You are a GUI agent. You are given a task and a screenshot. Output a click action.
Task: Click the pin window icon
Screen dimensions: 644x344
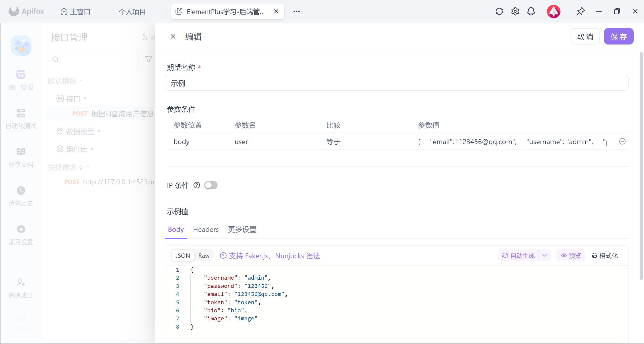[x=581, y=11]
